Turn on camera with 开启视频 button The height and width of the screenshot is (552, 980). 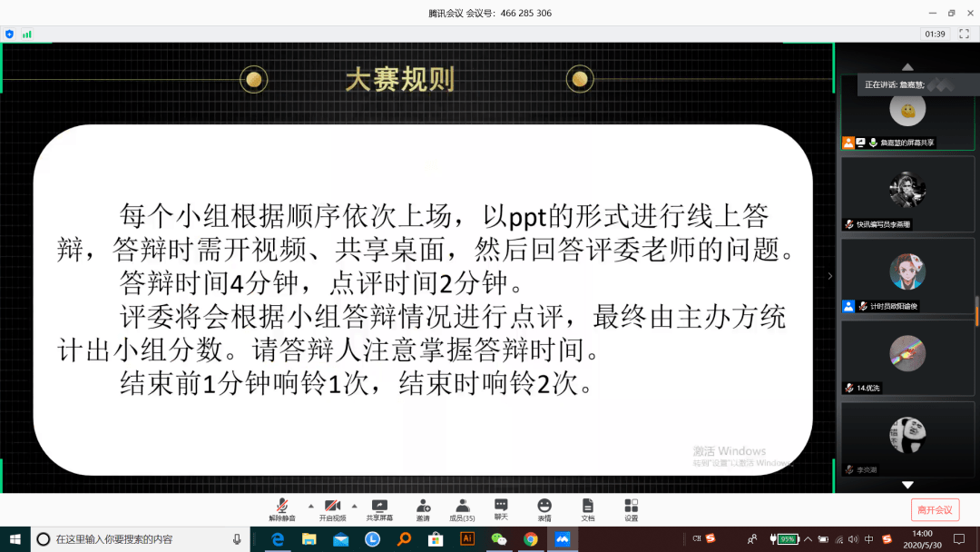coord(332,509)
